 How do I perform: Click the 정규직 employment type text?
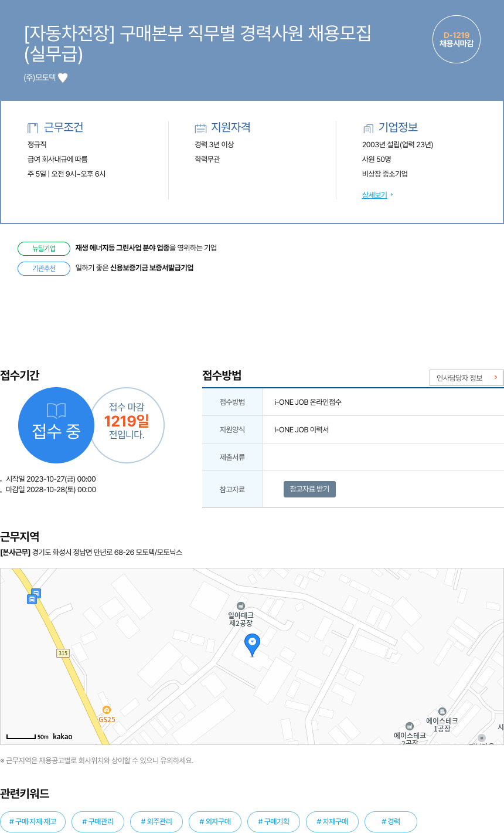coord(37,145)
